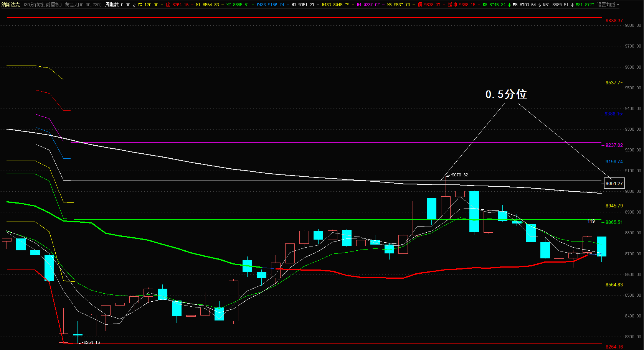Click the 8564.83 yellow line label
The image size is (644, 350).
(614, 285)
